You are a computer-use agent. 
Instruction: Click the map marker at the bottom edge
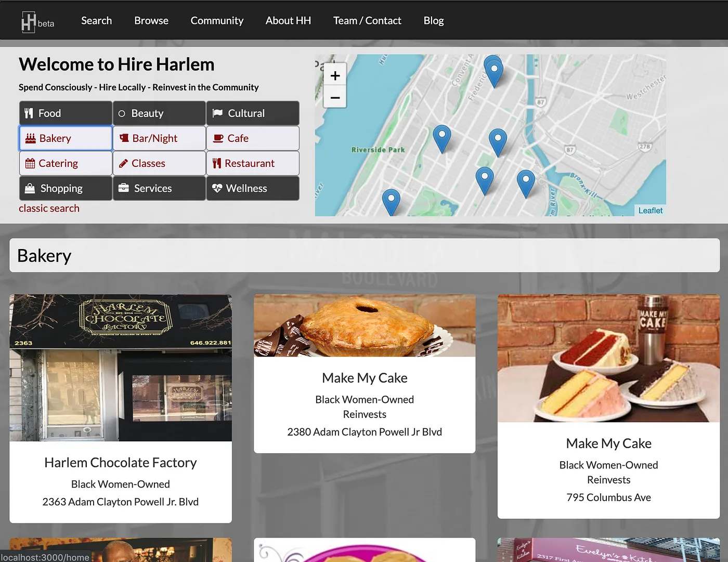[x=391, y=203]
